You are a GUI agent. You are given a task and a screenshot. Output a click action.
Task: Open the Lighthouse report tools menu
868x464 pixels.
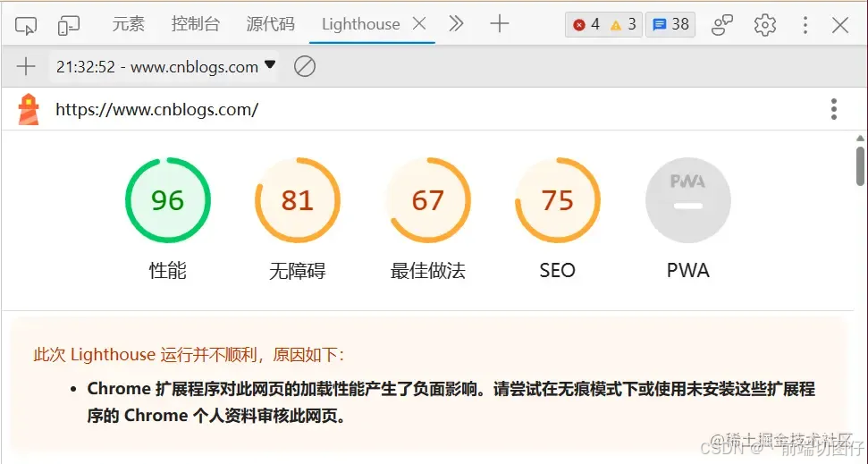[x=834, y=109]
